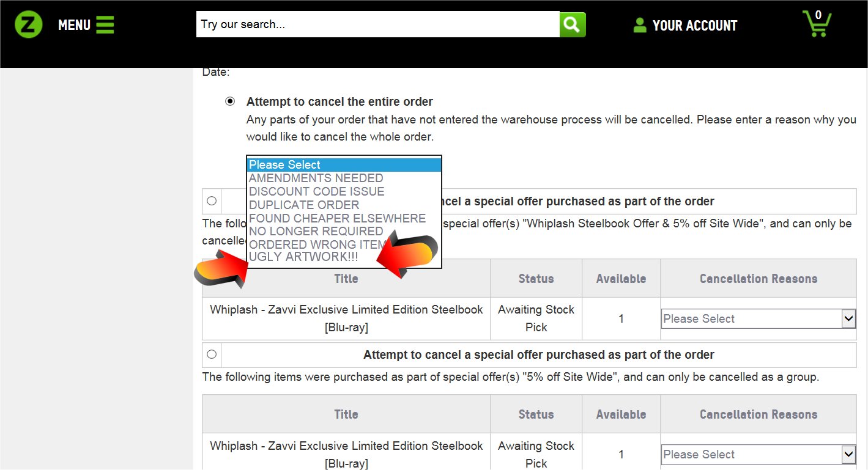This screenshot has height=470, width=868.
Task: Click 'Title' header of first table
Action: point(346,279)
